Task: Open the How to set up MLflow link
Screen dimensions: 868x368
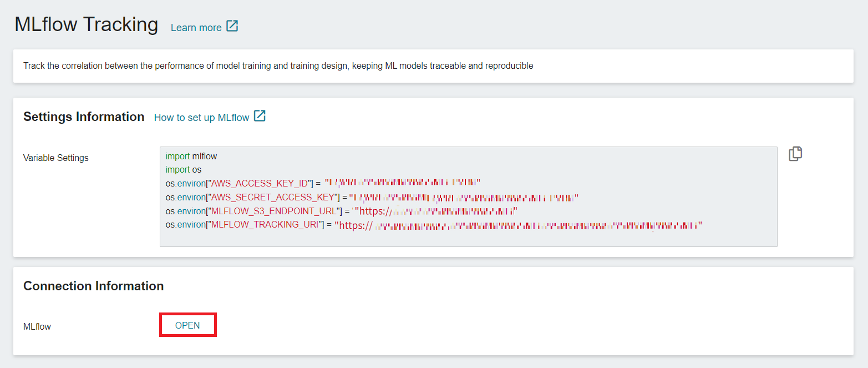Action: point(202,117)
